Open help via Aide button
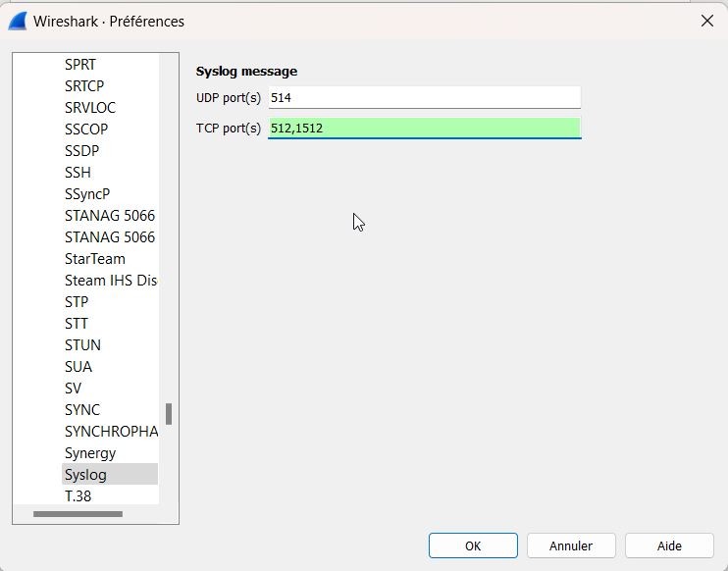Screen dimensions: 728x571 point(669,545)
